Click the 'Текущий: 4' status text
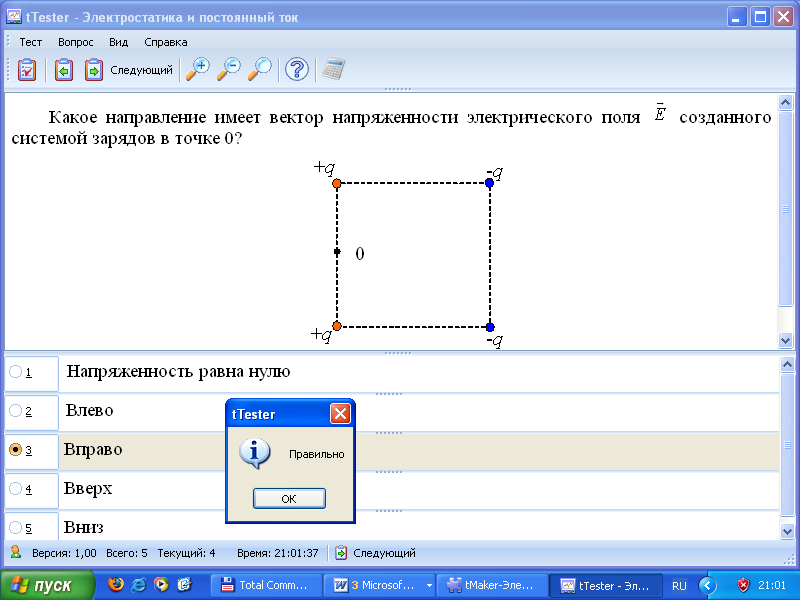The height and width of the screenshot is (600, 800). [x=186, y=553]
